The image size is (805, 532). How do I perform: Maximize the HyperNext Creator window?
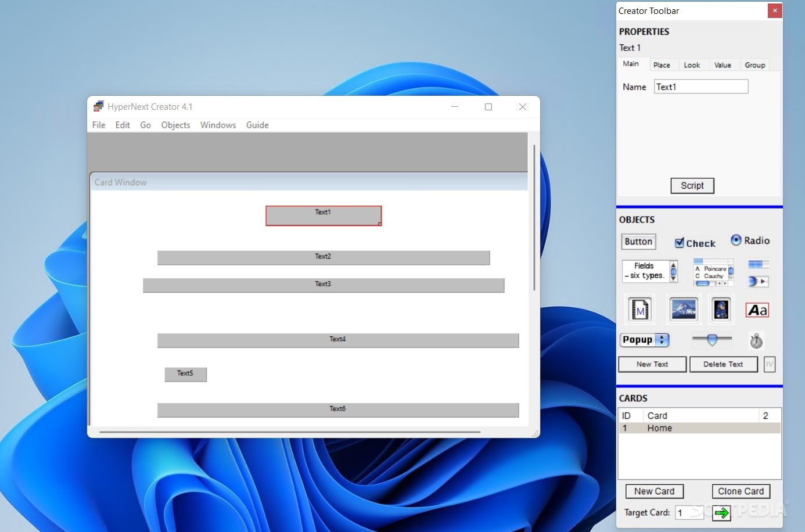[x=488, y=107]
